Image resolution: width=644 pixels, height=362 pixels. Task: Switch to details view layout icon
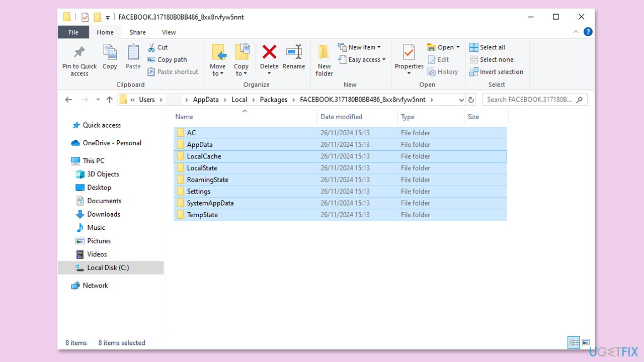click(574, 342)
